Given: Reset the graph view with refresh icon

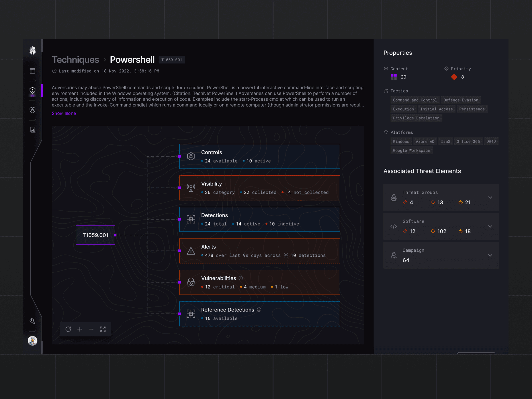Looking at the screenshot, I should tap(68, 329).
